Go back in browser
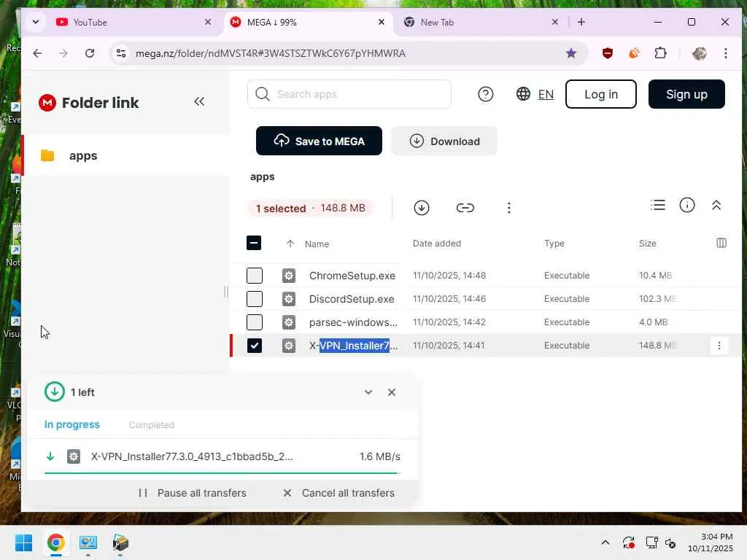The height and width of the screenshot is (560, 747). [x=37, y=53]
